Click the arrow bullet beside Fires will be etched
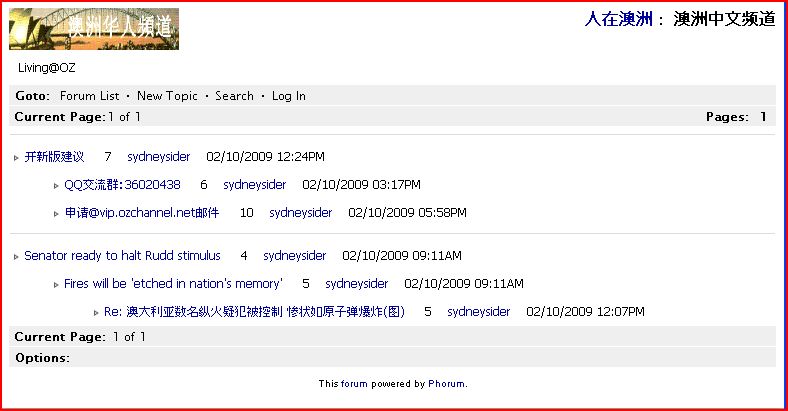788x411 pixels. pyautogui.click(x=56, y=285)
